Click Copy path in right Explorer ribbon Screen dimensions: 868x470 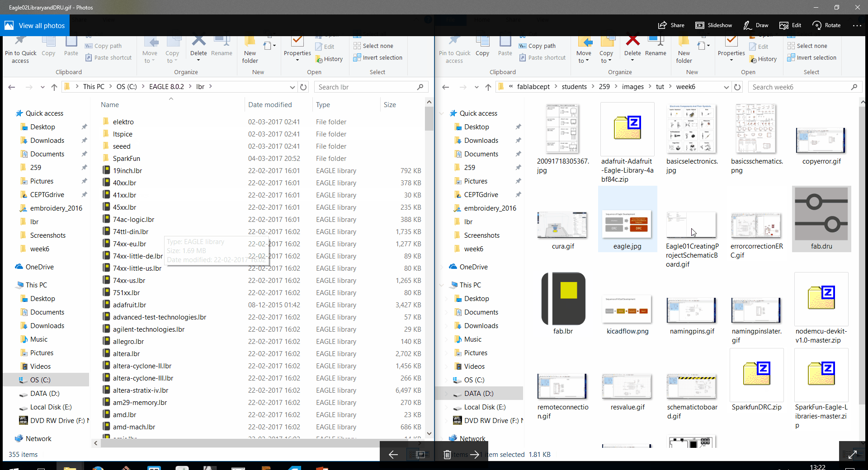tap(537, 46)
